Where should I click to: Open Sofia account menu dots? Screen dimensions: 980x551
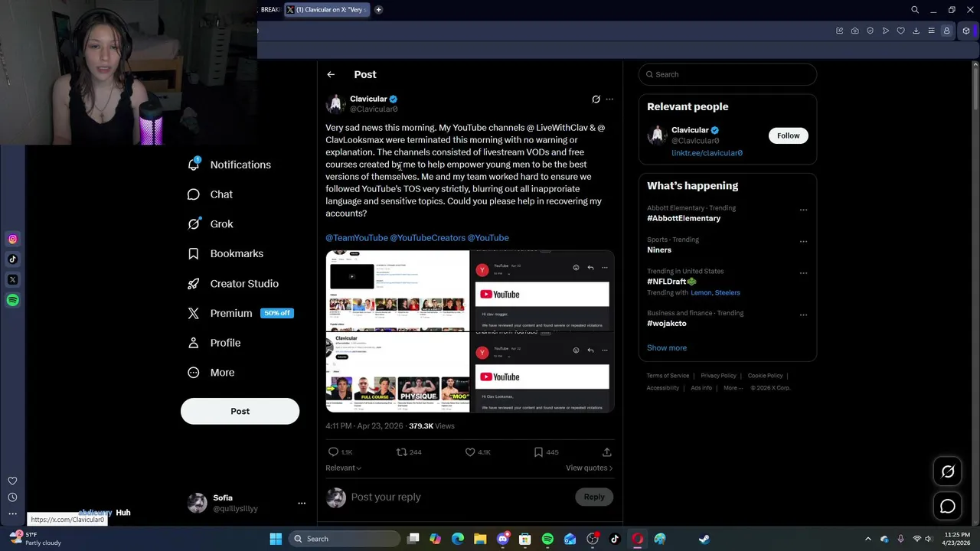302,503
